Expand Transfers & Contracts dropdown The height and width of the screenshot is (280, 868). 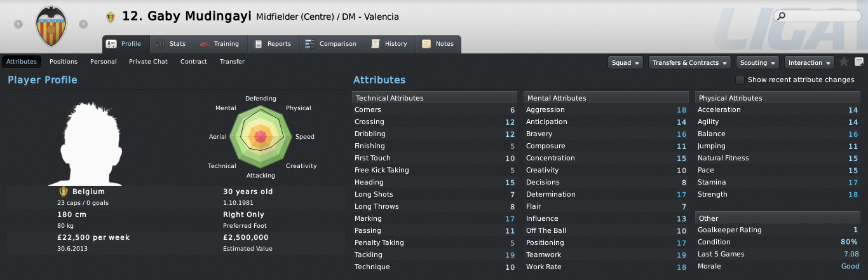click(x=690, y=62)
